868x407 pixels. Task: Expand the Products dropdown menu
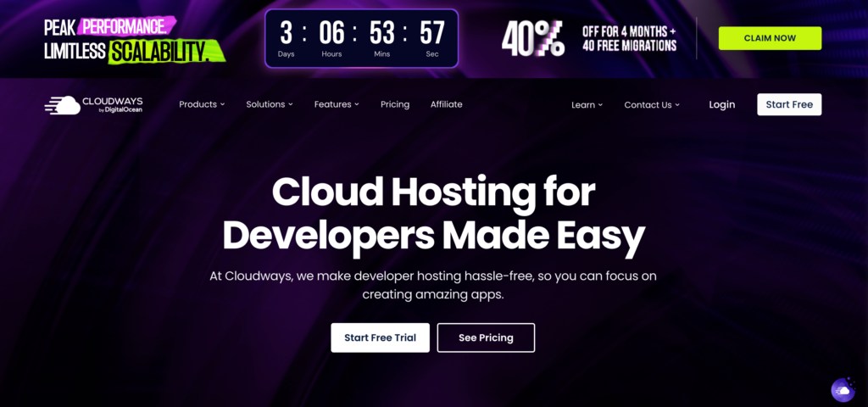coord(202,104)
